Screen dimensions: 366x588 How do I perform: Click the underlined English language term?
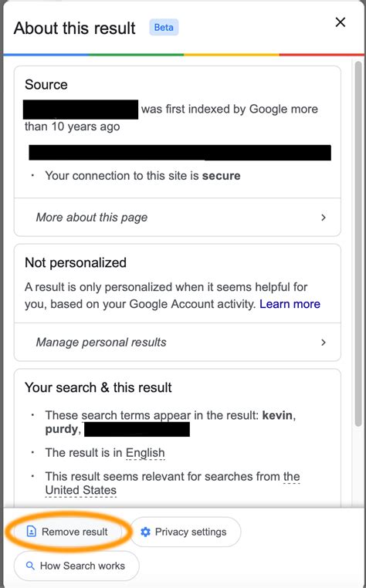145,453
